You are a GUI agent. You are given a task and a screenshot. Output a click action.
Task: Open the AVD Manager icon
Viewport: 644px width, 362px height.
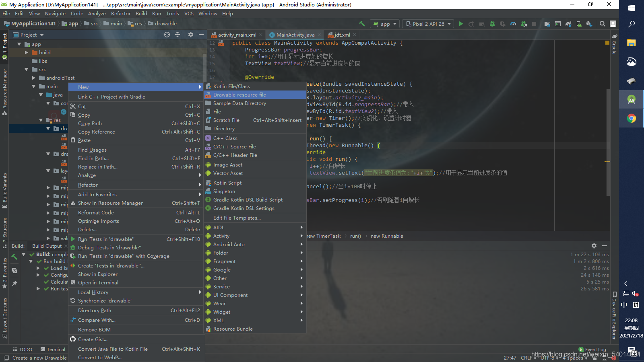point(579,24)
